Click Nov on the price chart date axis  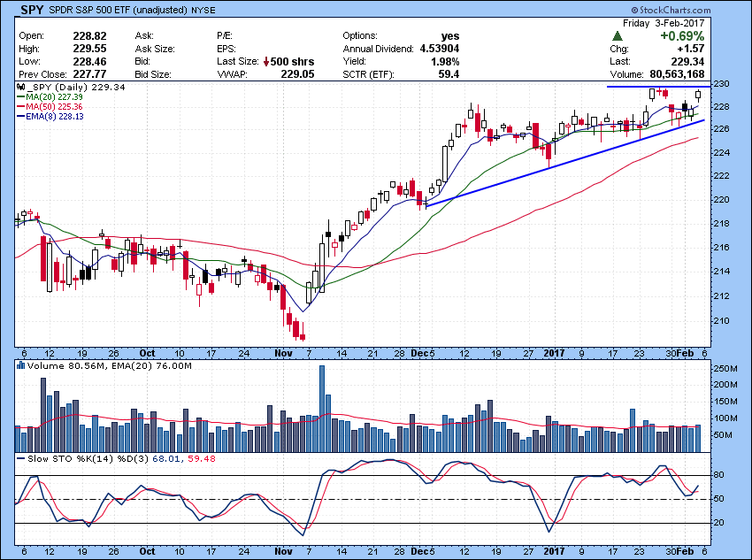coord(283,353)
